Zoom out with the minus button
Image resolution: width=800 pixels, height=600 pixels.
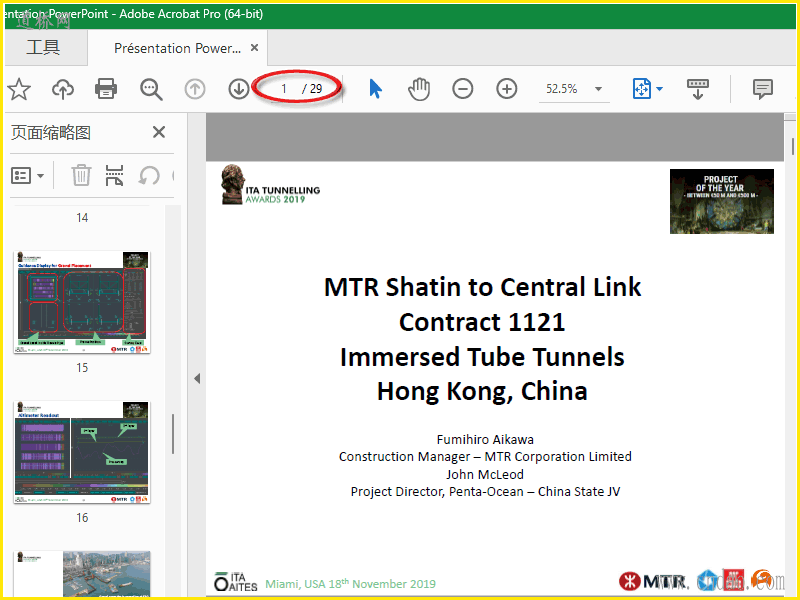462,89
